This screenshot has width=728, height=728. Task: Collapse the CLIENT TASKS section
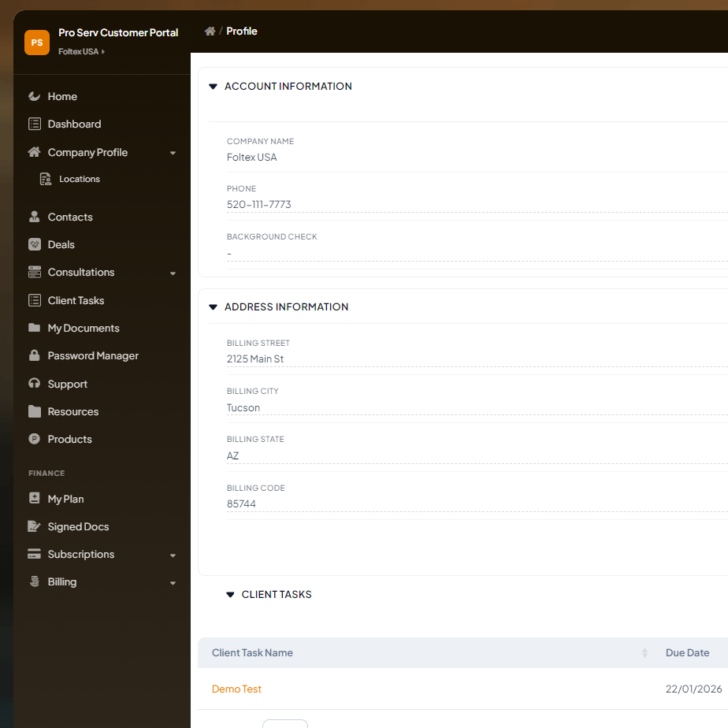[229, 594]
